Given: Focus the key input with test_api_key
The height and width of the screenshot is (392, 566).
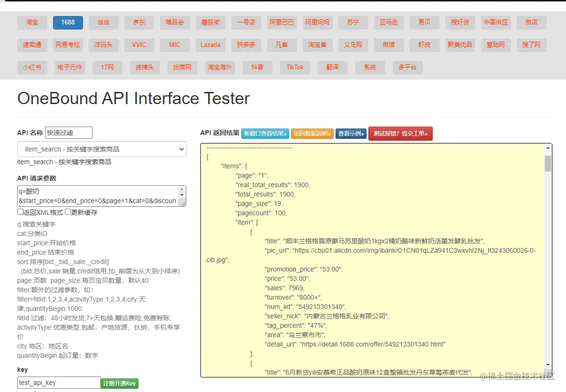Looking at the screenshot, I should point(59,383).
